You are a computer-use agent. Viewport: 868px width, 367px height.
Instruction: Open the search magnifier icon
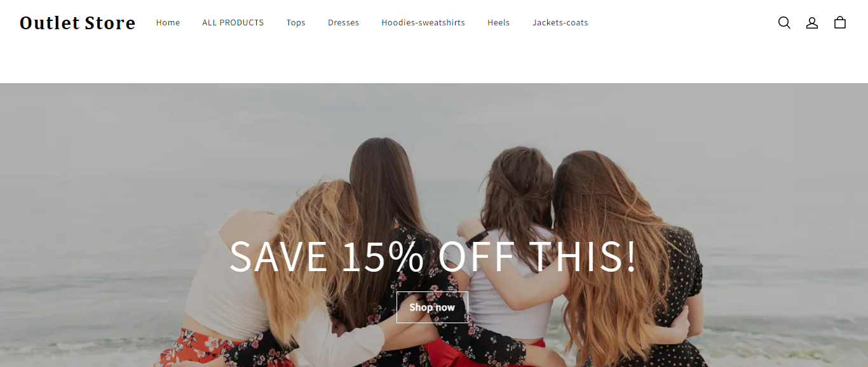(784, 23)
